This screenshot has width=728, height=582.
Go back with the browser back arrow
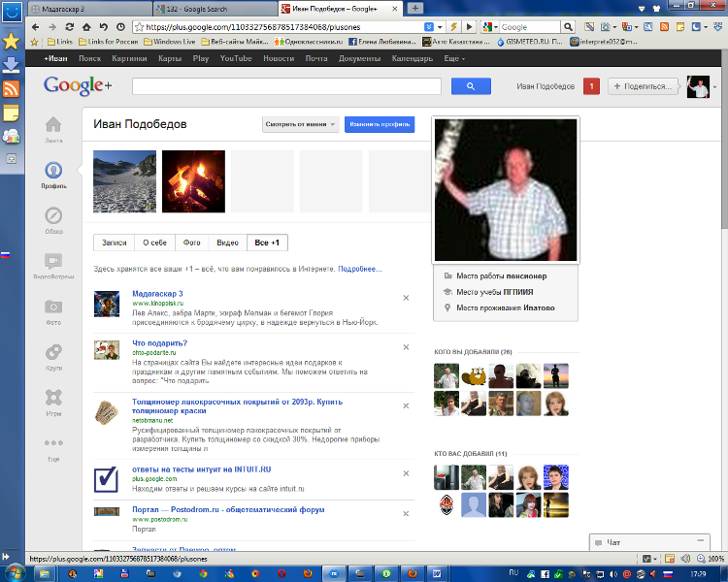pyautogui.click(x=35, y=27)
